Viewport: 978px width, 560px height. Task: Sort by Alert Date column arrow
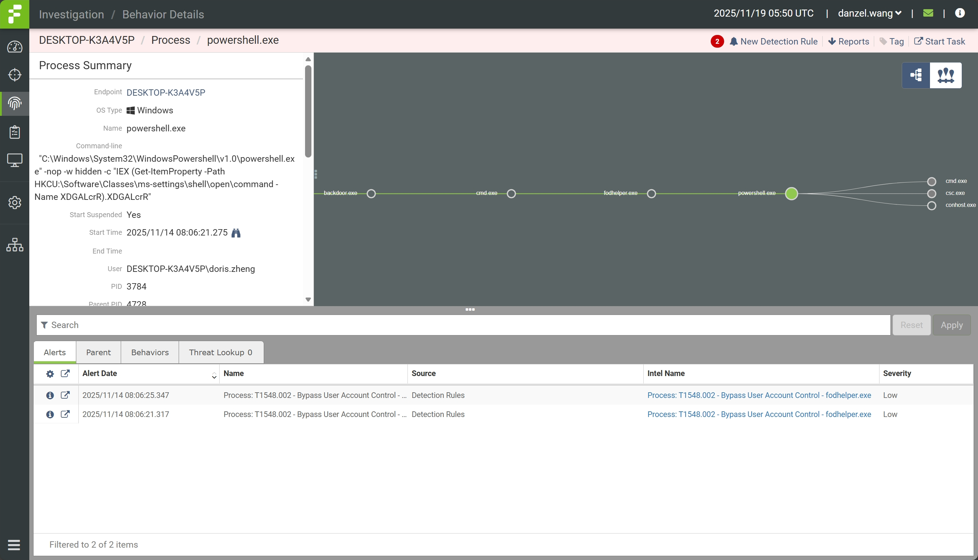click(x=214, y=376)
